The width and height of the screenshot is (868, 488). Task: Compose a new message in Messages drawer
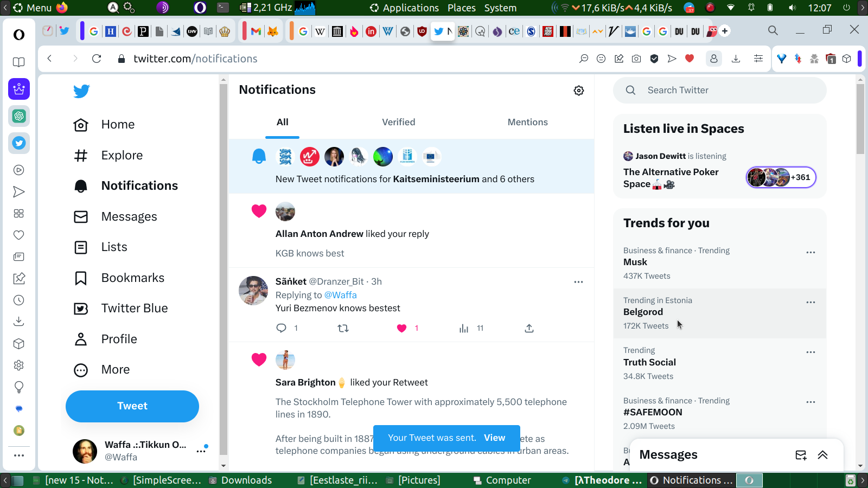[801, 455]
